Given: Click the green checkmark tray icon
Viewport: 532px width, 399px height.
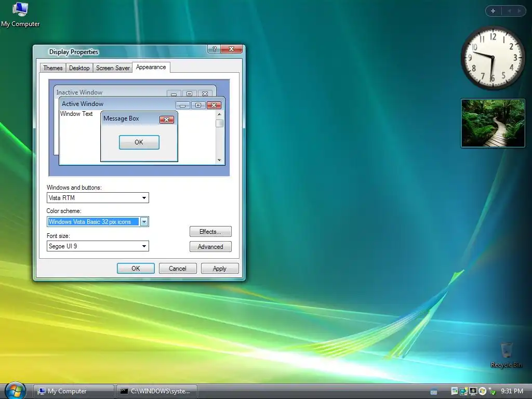Looking at the screenshot, I should click(x=492, y=392).
